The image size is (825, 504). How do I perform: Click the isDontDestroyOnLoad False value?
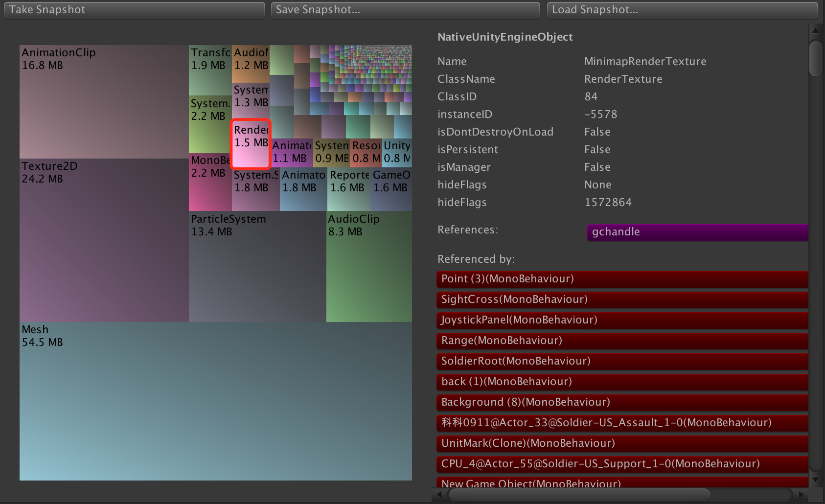[x=597, y=132]
